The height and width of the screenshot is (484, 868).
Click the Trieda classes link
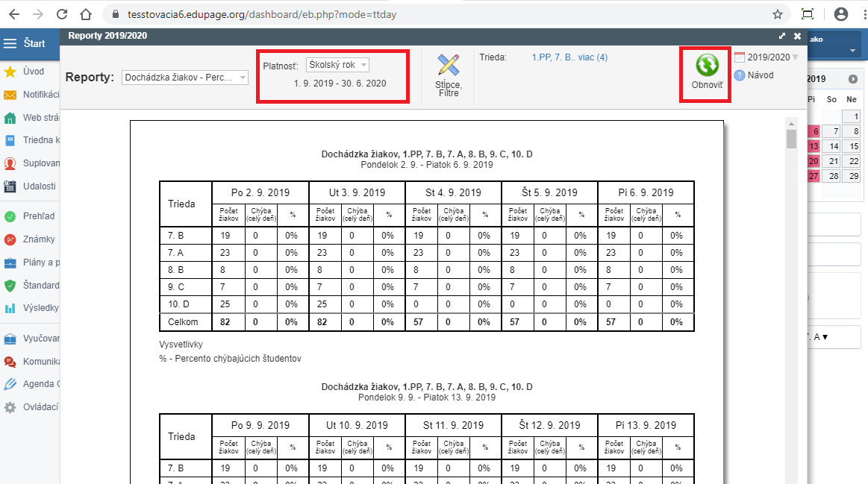(569, 57)
